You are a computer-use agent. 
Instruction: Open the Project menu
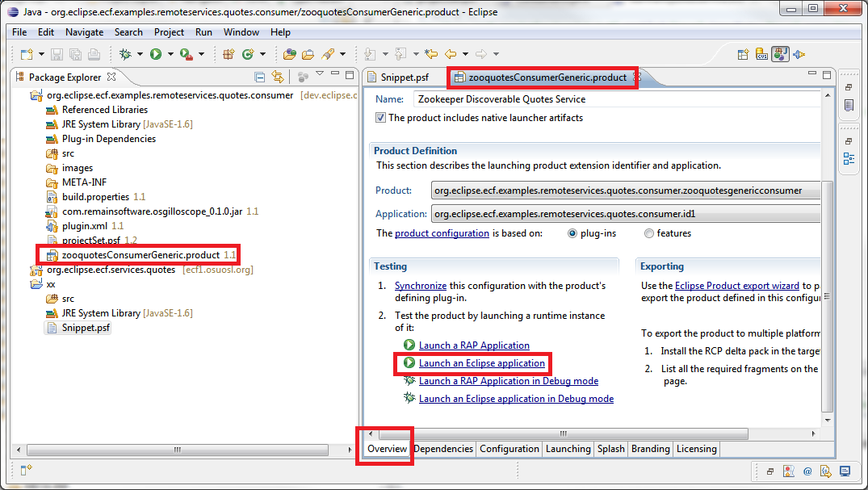click(169, 32)
